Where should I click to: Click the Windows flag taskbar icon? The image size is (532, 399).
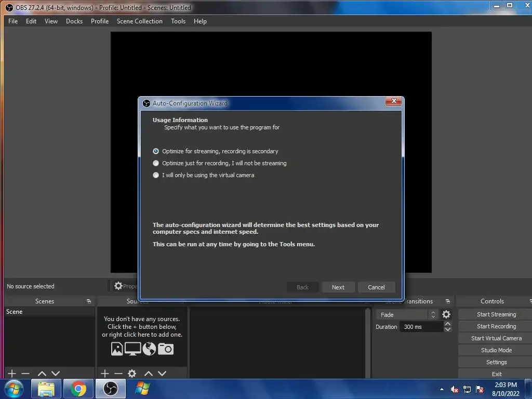[142, 389]
